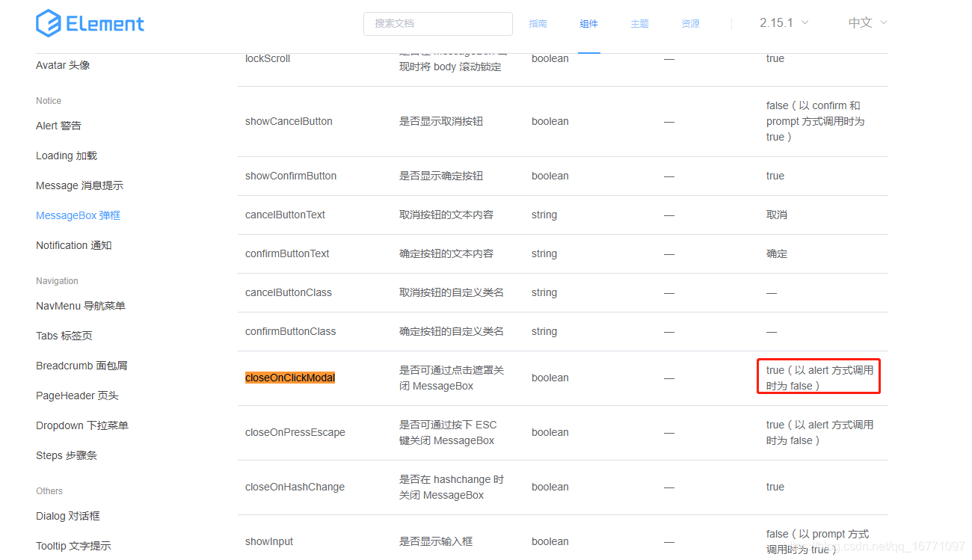
Task: Click the highlighted closeOnClickModal cell
Action: (x=290, y=378)
